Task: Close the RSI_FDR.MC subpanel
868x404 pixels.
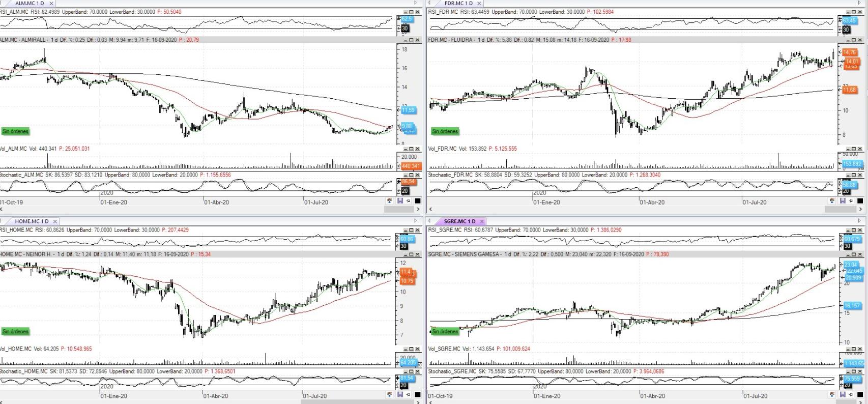Action: click(x=860, y=12)
